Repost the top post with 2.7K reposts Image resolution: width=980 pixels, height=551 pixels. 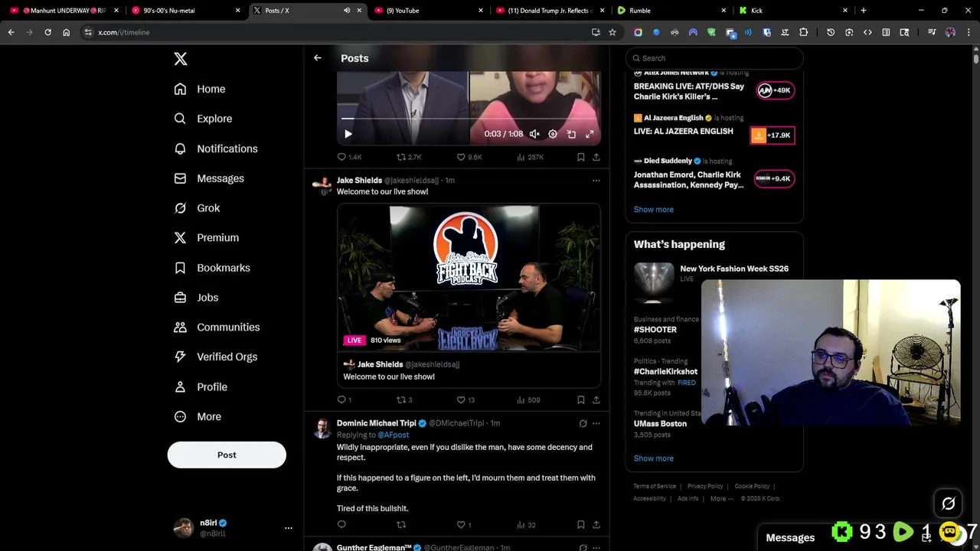(x=408, y=157)
